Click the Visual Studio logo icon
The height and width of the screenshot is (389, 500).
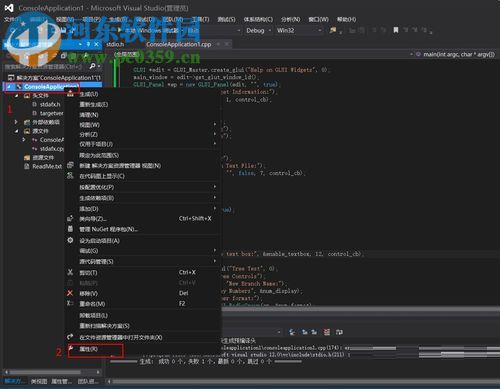click(x=9, y=8)
